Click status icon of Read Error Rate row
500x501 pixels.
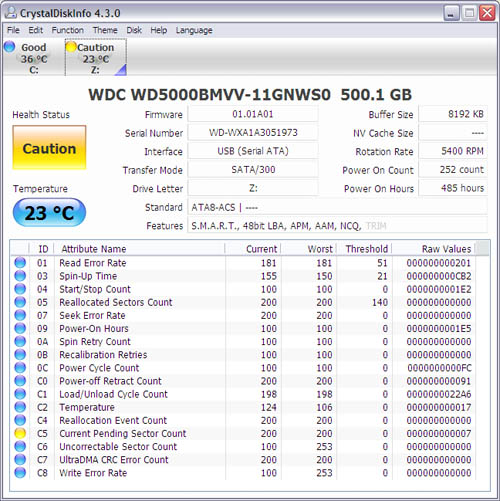20,263
